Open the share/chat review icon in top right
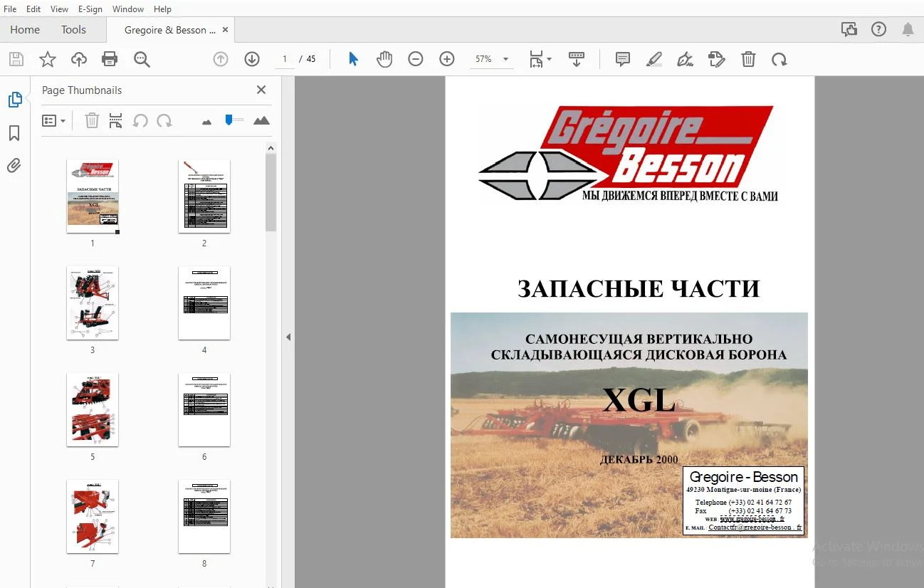The width and height of the screenshot is (924, 588). (x=849, y=30)
